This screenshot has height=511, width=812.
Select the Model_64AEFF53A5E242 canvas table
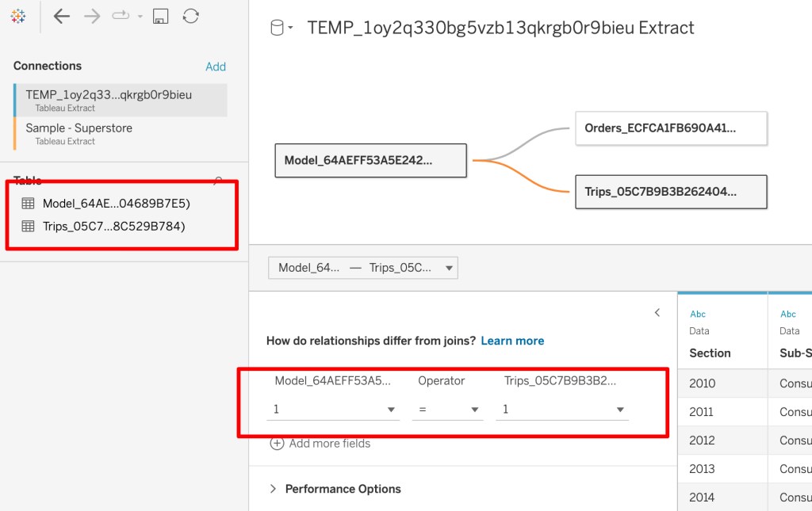[x=371, y=160]
